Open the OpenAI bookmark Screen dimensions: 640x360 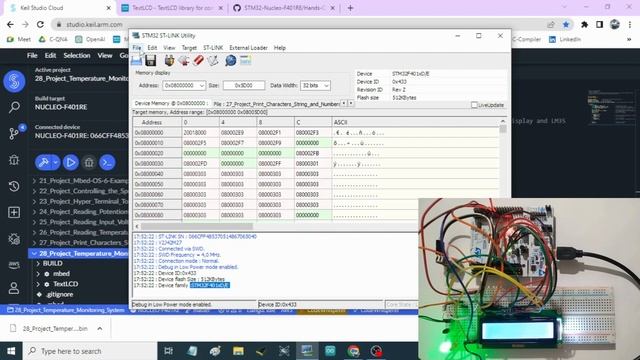point(90,40)
